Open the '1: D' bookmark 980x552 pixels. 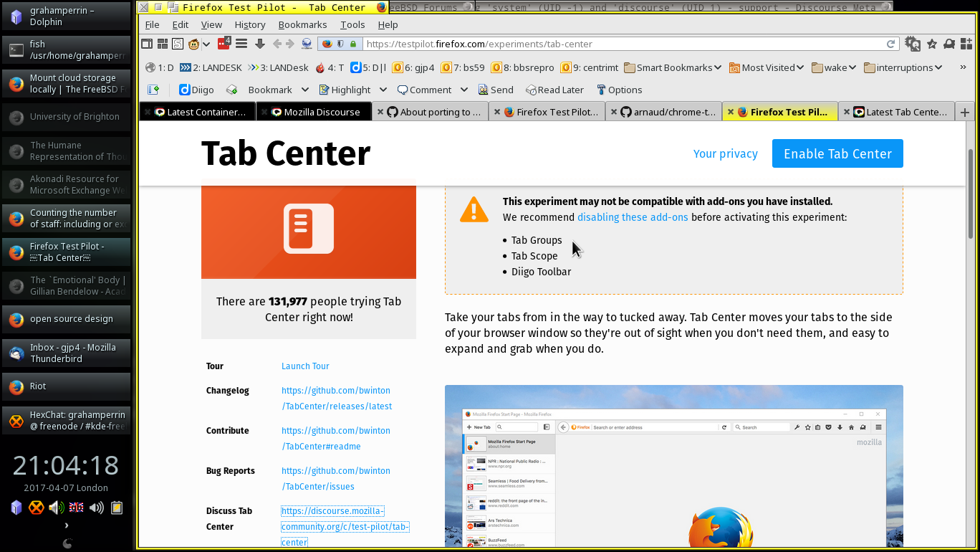(159, 67)
